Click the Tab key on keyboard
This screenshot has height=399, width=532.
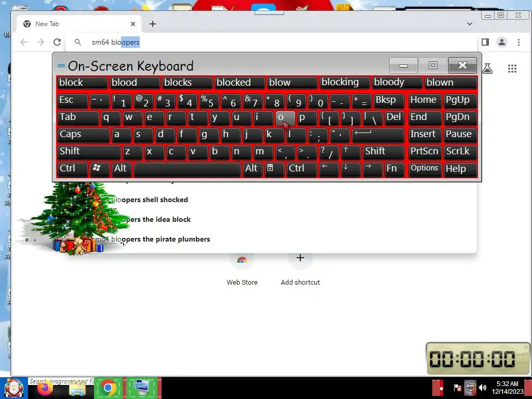click(78, 118)
